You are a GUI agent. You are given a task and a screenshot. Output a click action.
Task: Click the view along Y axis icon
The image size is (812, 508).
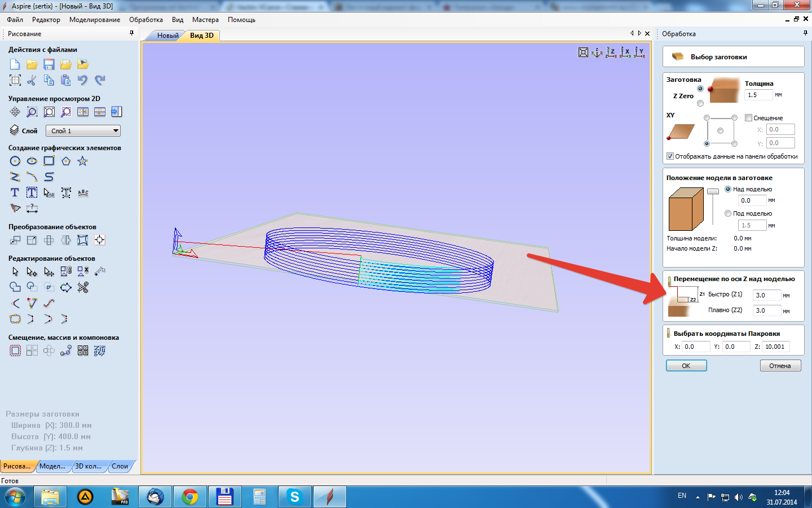coord(639,52)
